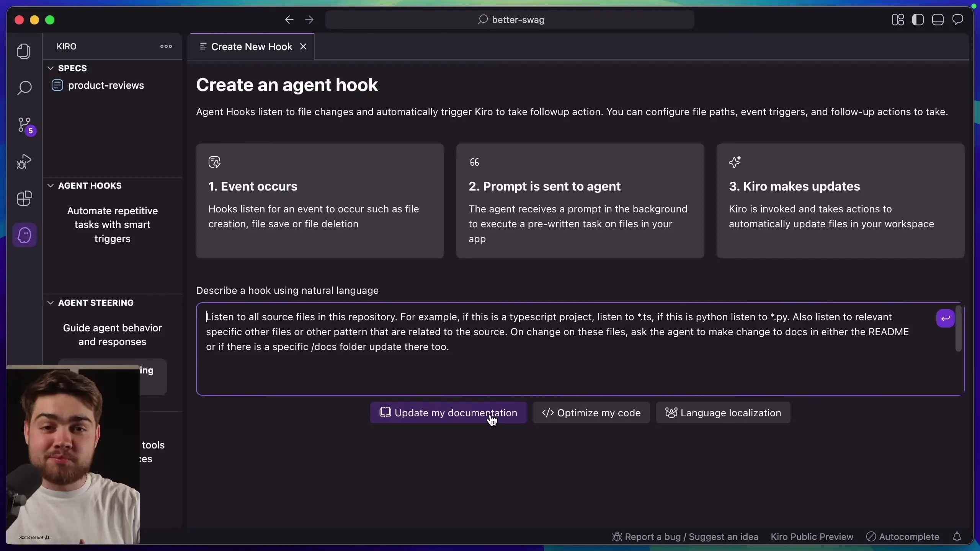
Task: Close the Create New Hook tab
Action: [303, 46]
